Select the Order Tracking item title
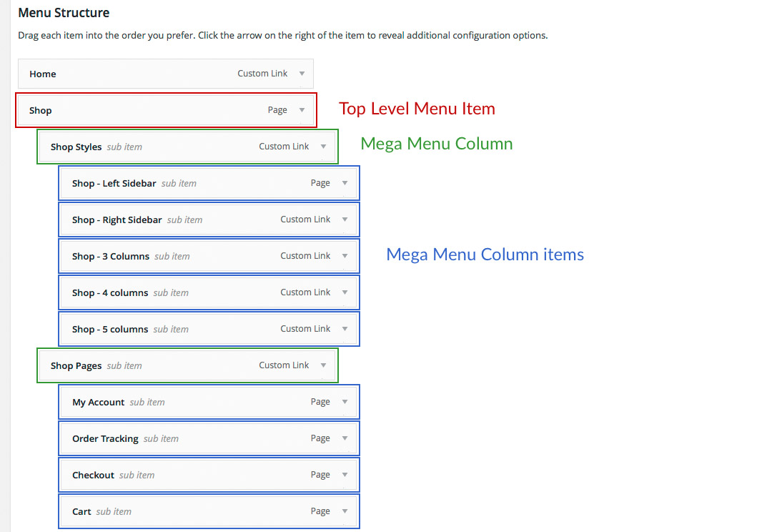Image resolution: width=772 pixels, height=532 pixels. click(x=105, y=438)
